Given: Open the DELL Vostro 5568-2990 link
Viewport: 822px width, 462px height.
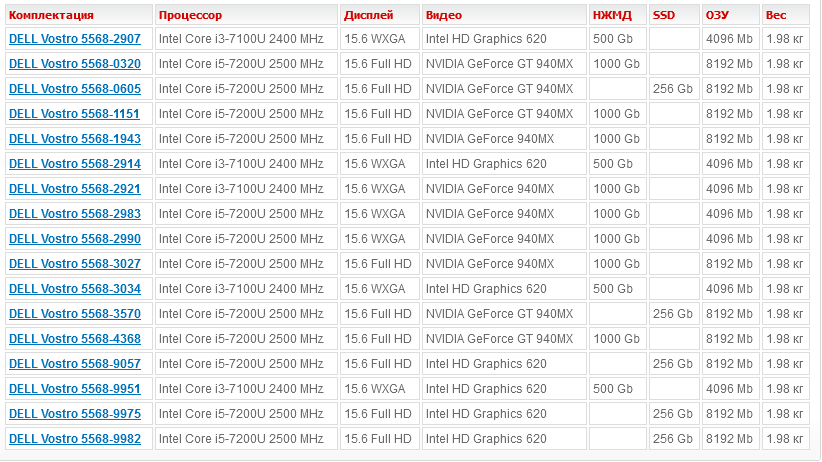Looking at the screenshot, I should [x=75, y=239].
